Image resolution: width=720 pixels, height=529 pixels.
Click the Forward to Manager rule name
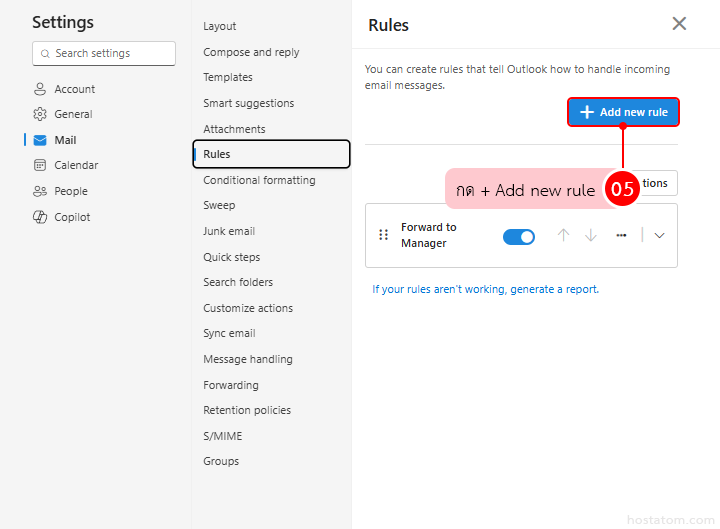tap(428, 235)
